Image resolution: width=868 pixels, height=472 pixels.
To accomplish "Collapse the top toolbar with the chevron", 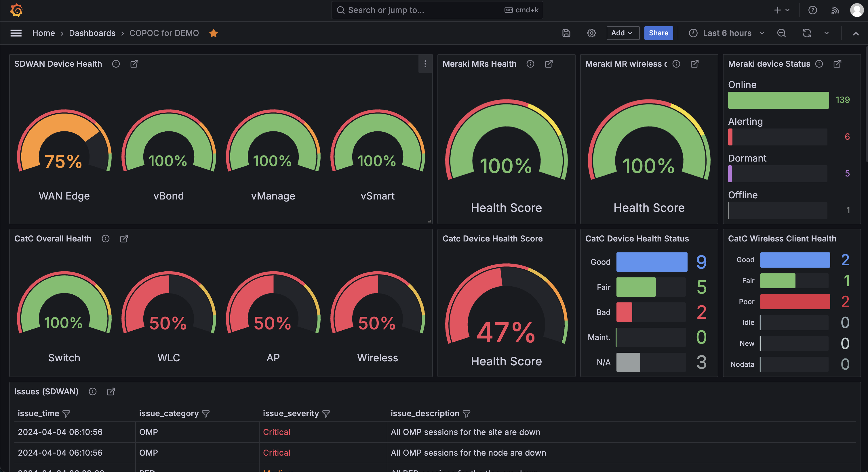I will point(855,33).
